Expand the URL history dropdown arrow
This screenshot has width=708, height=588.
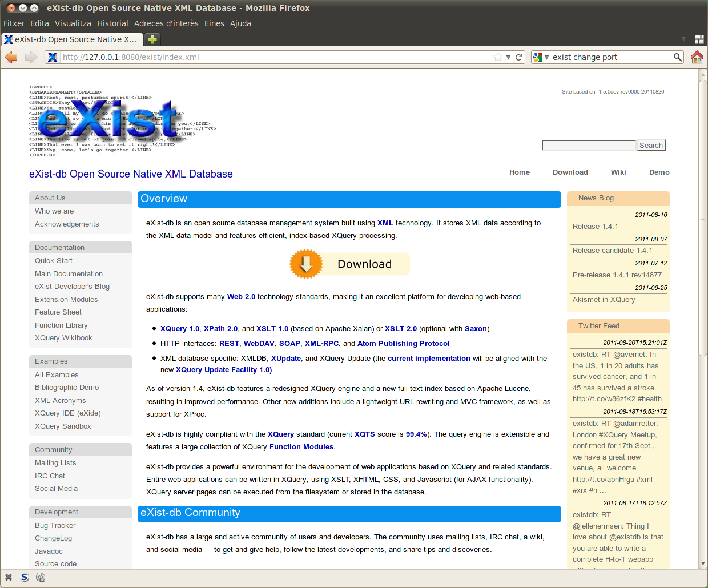tap(508, 57)
